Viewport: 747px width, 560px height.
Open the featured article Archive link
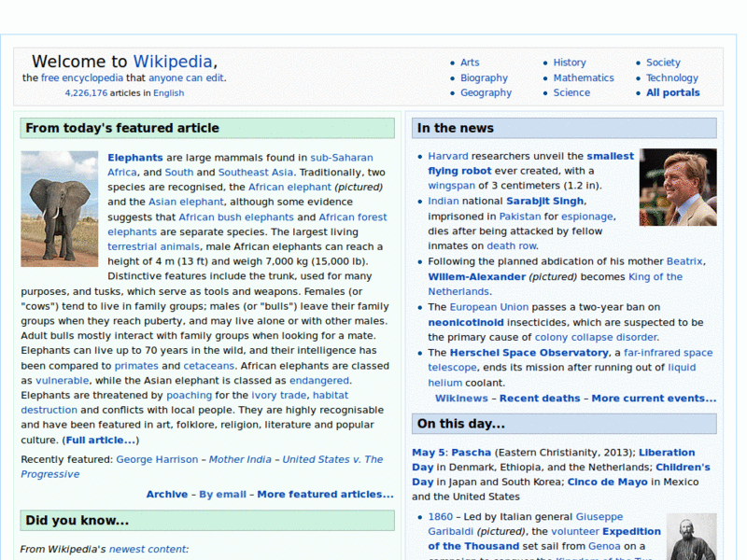(167, 495)
